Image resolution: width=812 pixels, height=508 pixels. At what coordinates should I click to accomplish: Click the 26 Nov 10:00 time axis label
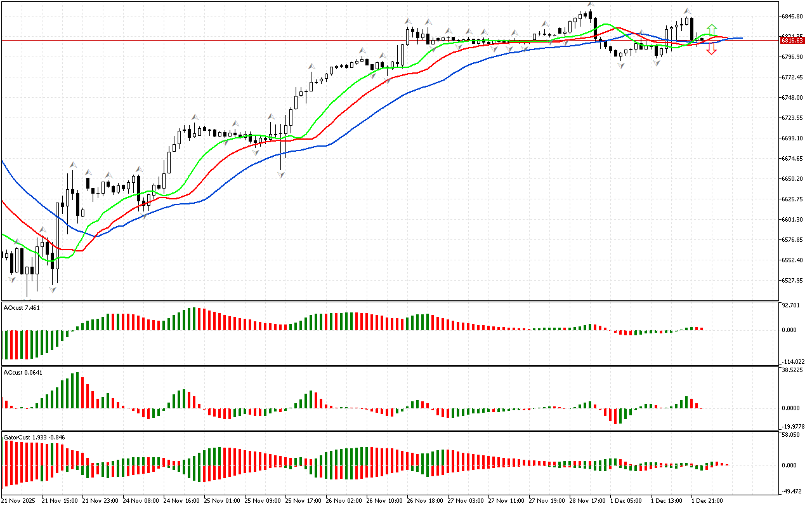pyautogui.click(x=383, y=500)
